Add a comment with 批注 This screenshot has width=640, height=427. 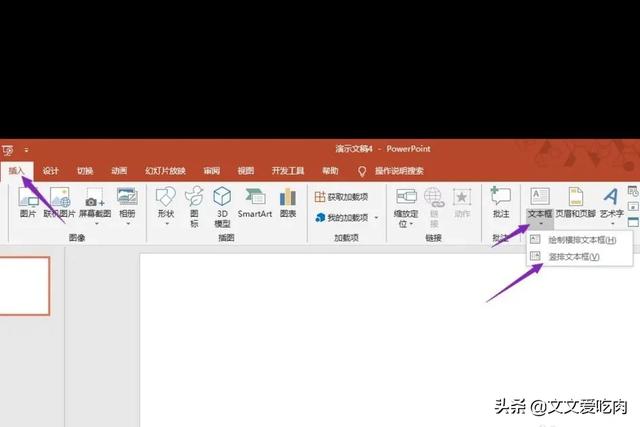tap(501, 202)
